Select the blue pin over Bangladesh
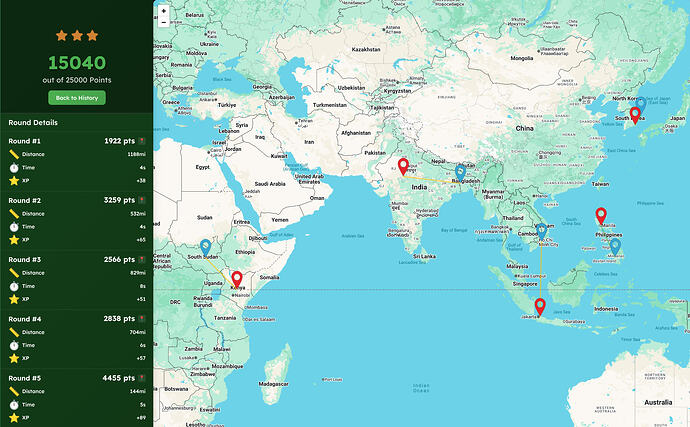 pyautogui.click(x=460, y=173)
